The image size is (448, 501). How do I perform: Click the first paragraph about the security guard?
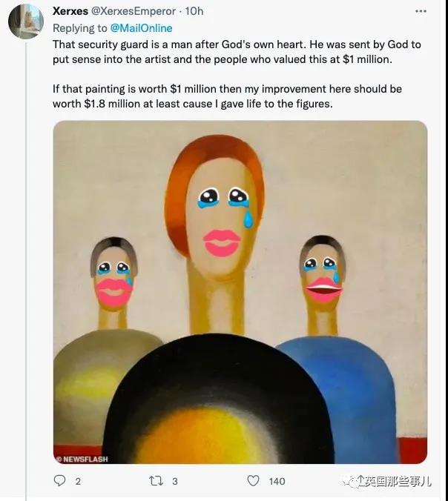237,52
